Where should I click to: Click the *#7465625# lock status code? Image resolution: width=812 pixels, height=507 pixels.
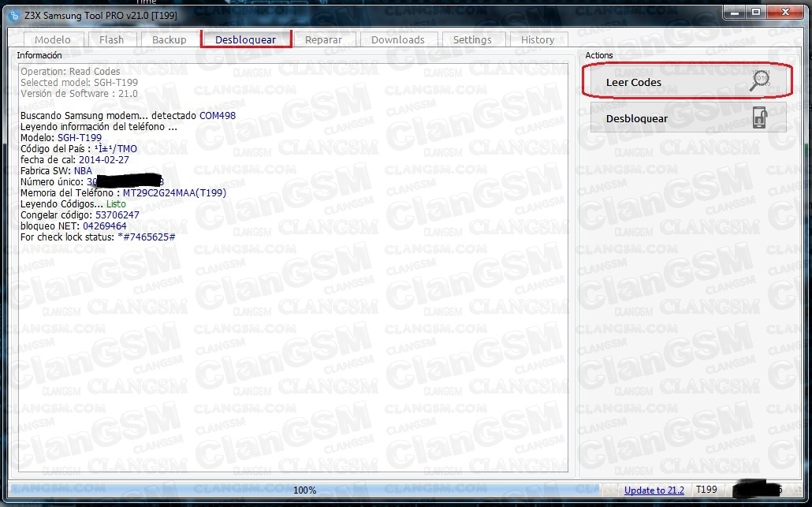(x=147, y=237)
